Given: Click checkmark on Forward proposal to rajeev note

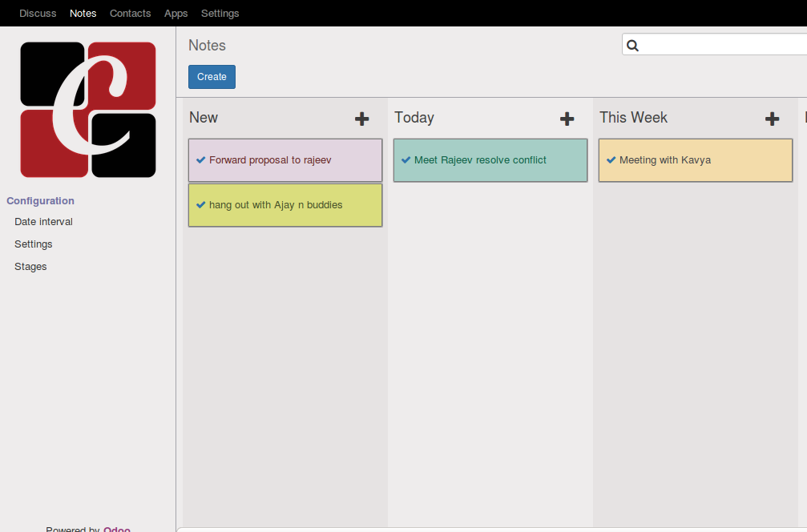Looking at the screenshot, I should coord(200,160).
